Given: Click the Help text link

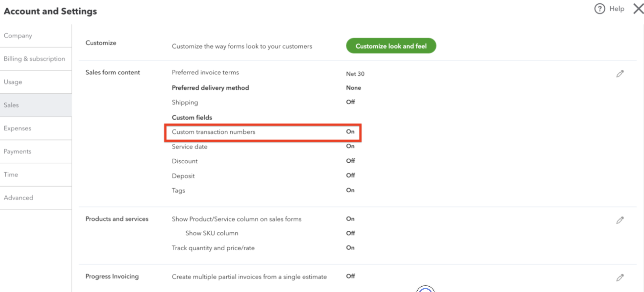Looking at the screenshot, I should point(617,9).
